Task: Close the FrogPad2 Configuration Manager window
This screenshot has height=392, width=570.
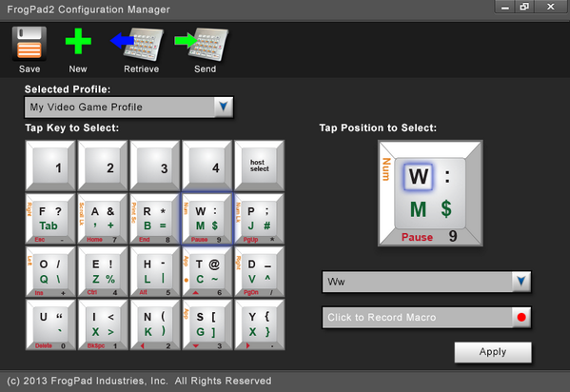Action: coord(551,7)
